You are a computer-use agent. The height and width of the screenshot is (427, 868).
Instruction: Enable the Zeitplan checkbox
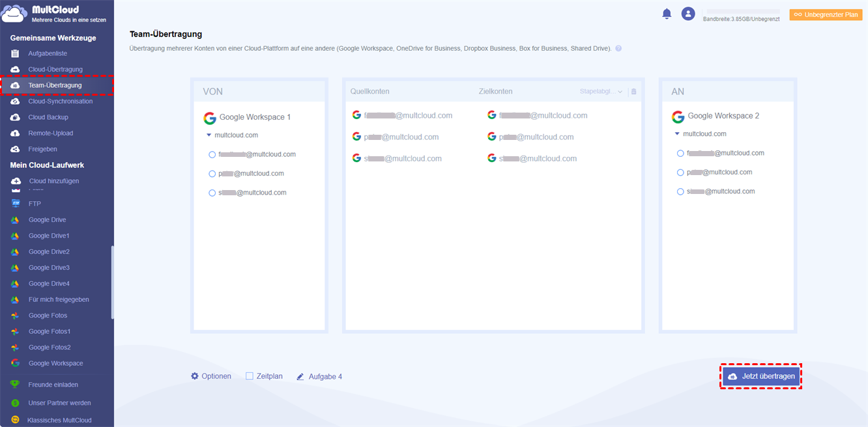[250, 376]
